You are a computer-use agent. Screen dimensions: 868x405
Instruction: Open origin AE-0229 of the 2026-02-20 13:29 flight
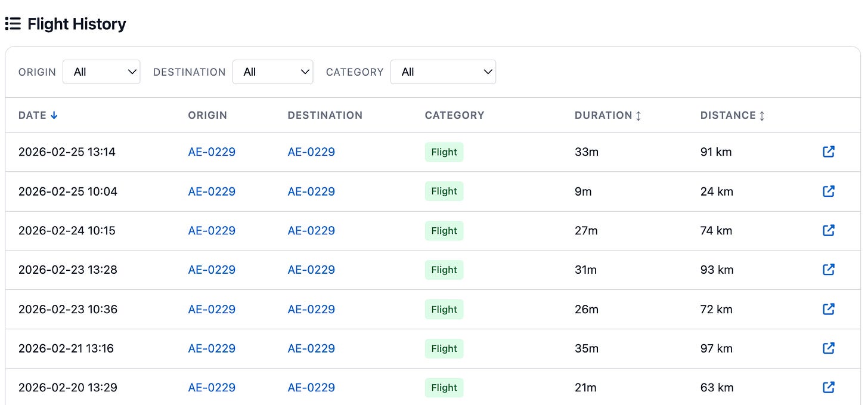click(212, 388)
